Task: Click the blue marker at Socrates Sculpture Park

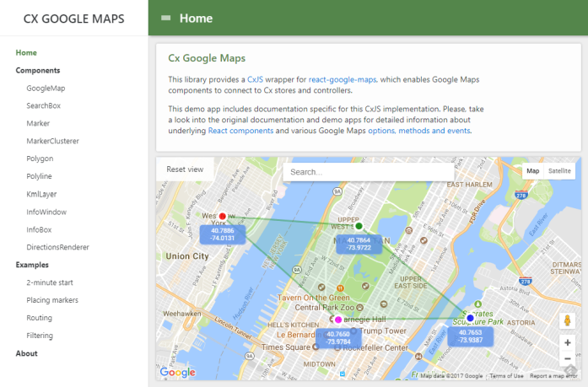Action: [x=470, y=318]
